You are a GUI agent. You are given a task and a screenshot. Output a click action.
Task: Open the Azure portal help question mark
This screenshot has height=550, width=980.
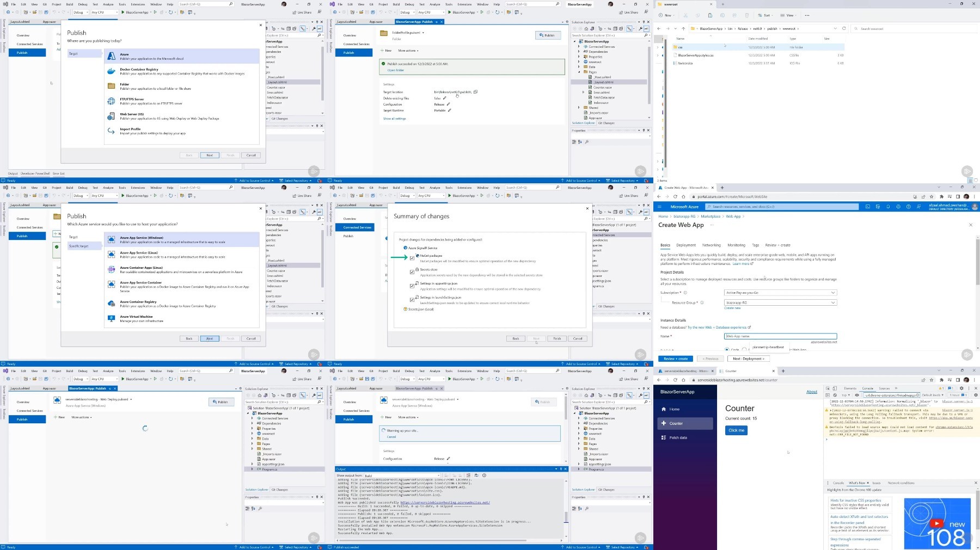point(909,207)
